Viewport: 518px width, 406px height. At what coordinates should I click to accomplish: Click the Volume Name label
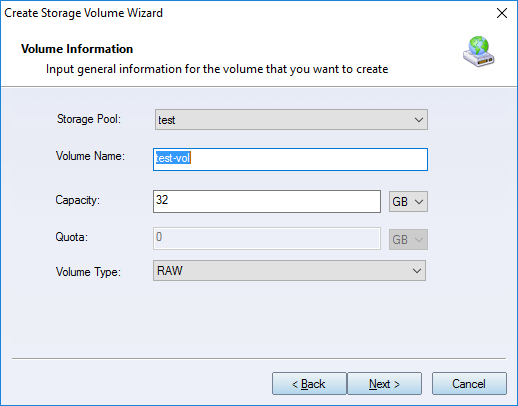(x=90, y=156)
